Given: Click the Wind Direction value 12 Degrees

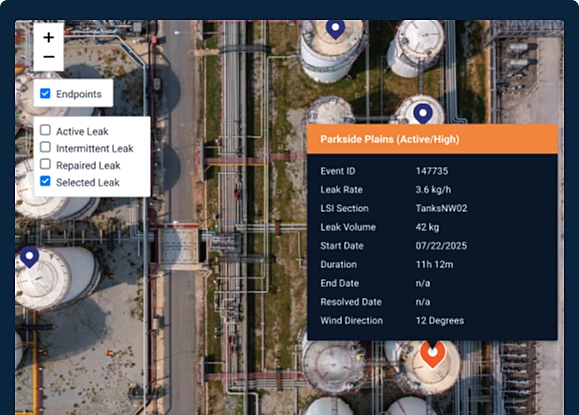Looking at the screenshot, I should click(x=440, y=320).
